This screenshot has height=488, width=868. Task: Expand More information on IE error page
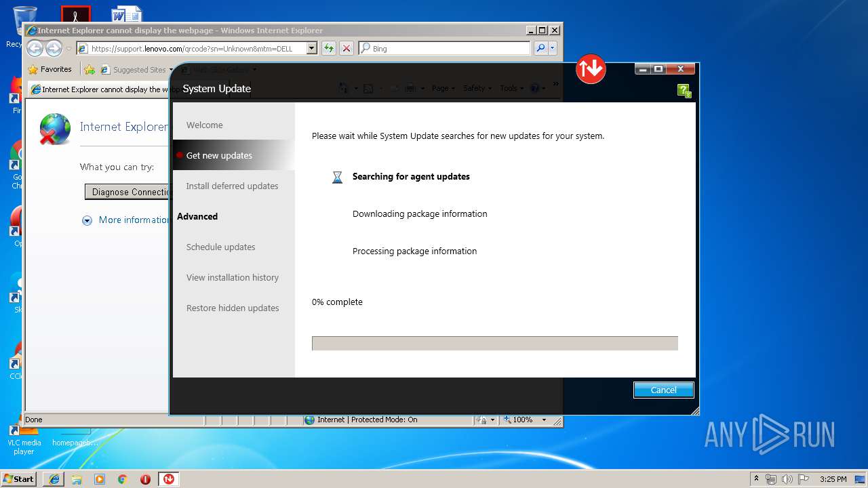pyautogui.click(x=87, y=220)
